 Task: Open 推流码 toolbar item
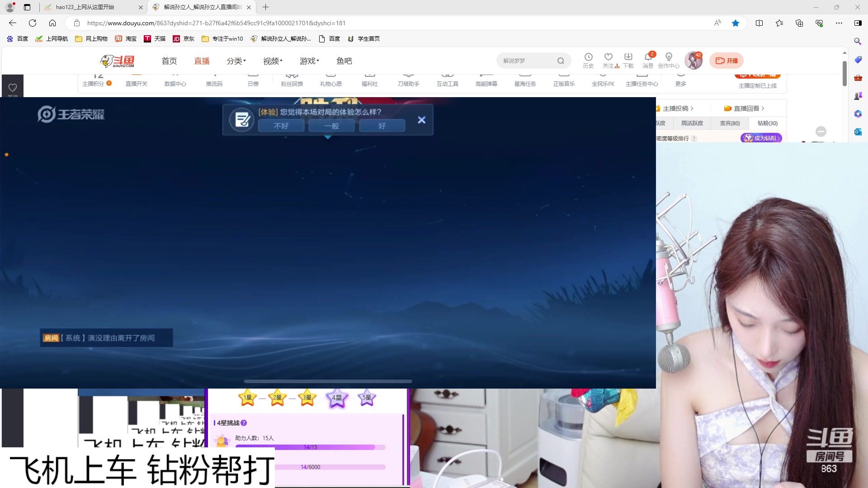click(x=214, y=80)
